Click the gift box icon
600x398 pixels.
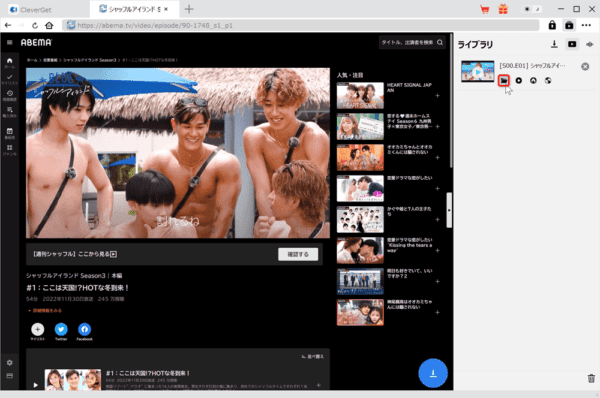503,9
